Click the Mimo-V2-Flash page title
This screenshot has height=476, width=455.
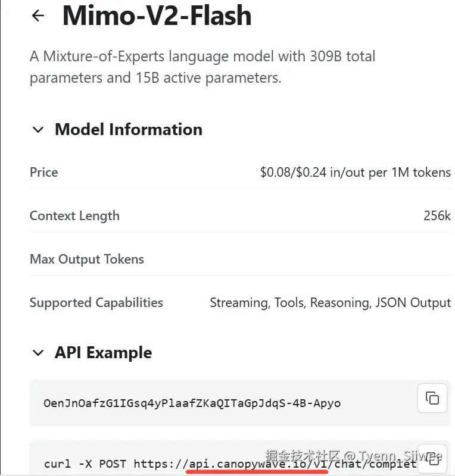tap(157, 16)
